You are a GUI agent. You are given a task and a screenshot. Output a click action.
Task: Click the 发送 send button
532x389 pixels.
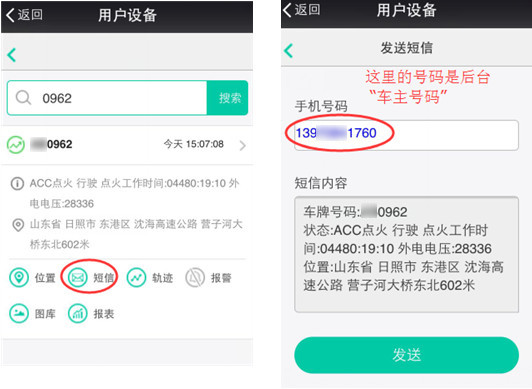(x=406, y=355)
